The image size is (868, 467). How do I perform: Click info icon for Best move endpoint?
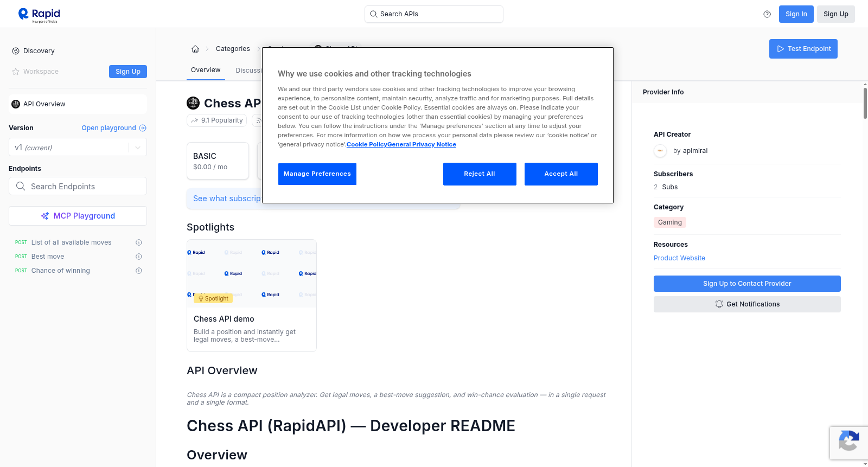click(x=139, y=257)
